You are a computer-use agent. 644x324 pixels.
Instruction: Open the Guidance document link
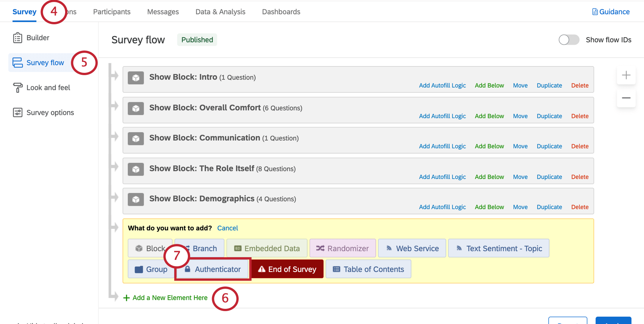(x=611, y=12)
